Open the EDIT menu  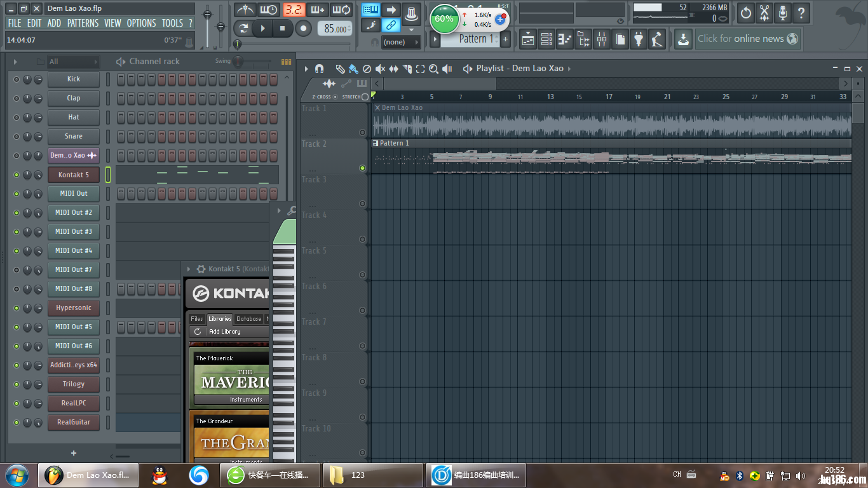[34, 23]
